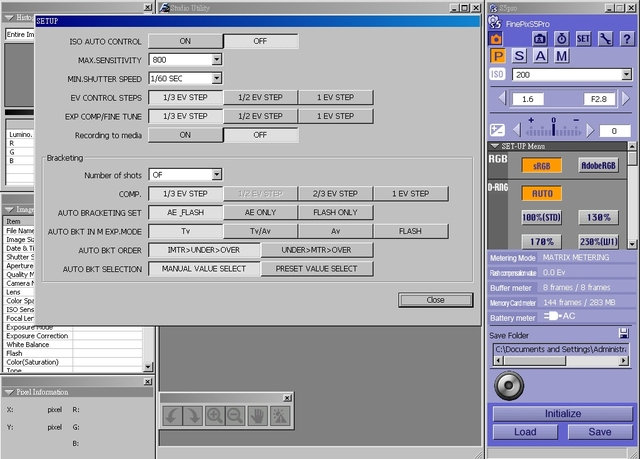The width and height of the screenshot is (640, 459).
Task: Select A aperture priority mode
Action: tap(540, 56)
